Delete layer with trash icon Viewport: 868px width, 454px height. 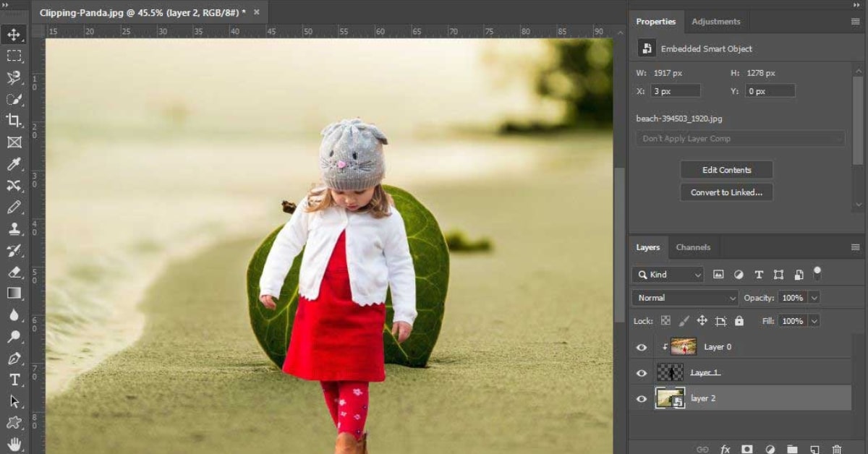point(837,449)
